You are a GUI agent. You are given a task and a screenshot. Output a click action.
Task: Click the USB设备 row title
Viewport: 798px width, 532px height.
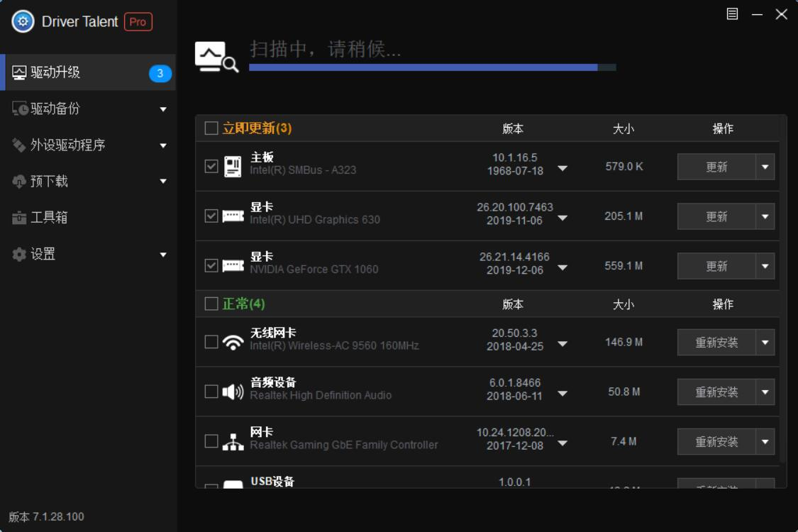272,482
